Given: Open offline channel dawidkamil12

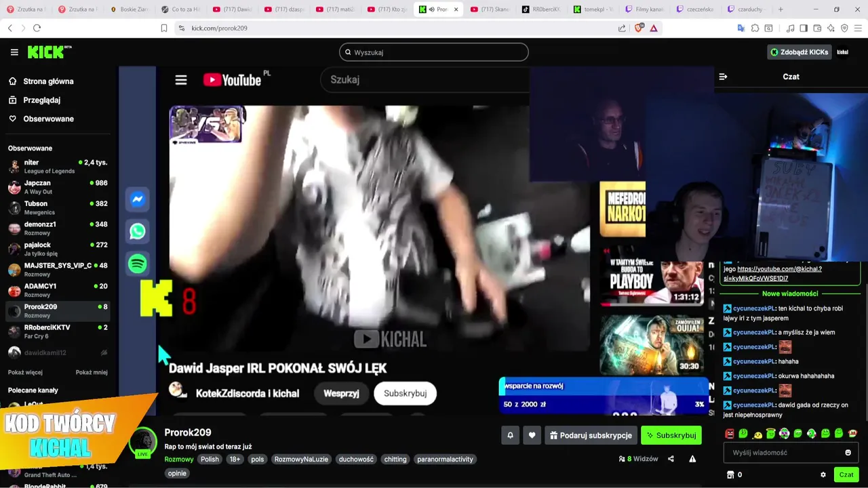Looking at the screenshot, I should [x=58, y=352].
